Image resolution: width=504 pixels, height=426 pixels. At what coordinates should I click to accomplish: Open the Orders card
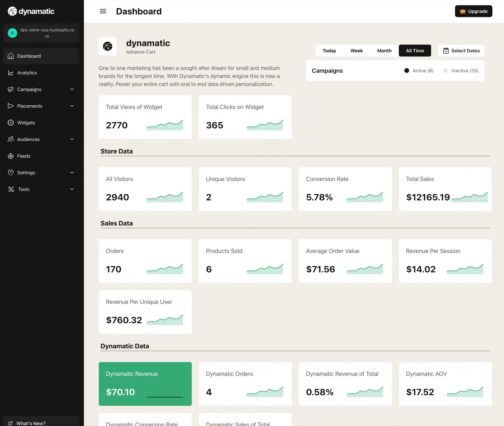coord(145,261)
